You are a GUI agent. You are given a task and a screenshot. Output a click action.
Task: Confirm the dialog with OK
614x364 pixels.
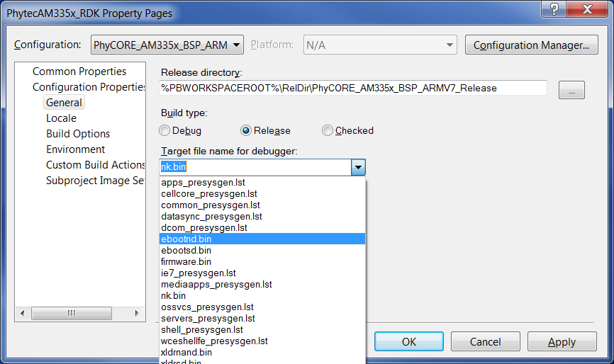[x=409, y=342]
